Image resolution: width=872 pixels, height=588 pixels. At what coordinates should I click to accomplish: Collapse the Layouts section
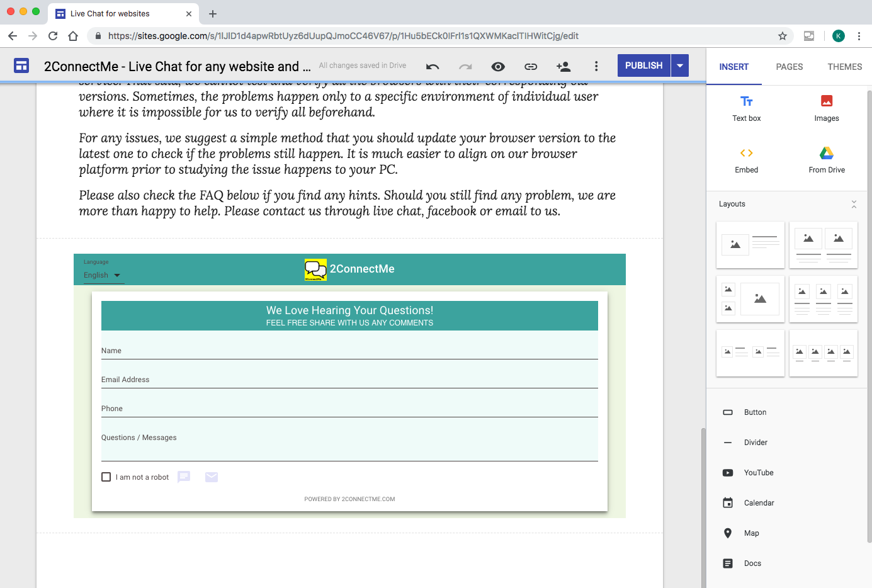coord(854,204)
